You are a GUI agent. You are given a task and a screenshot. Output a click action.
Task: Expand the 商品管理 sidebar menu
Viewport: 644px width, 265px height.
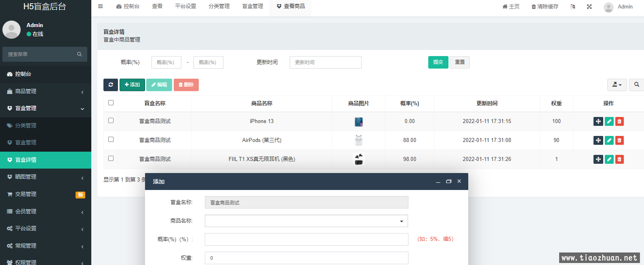pos(45,92)
